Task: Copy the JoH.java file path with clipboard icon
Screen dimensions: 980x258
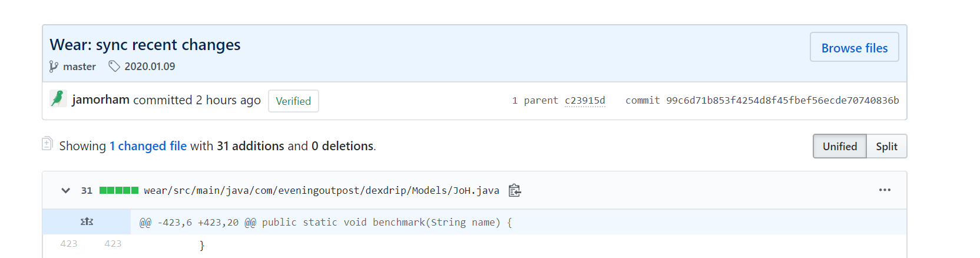Action: click(x=515, y=190)
